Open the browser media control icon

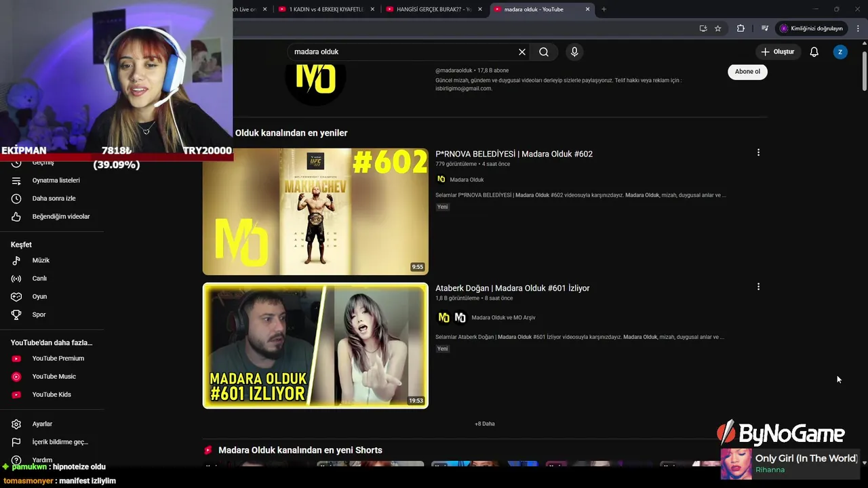point(765,28)
